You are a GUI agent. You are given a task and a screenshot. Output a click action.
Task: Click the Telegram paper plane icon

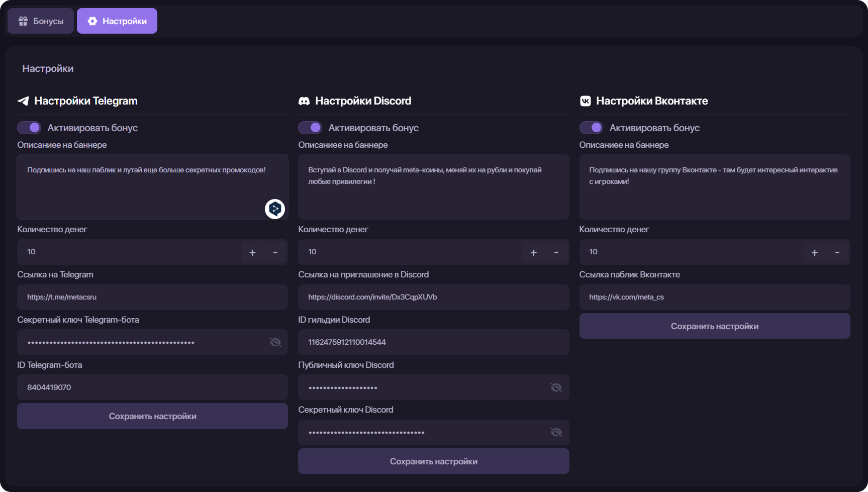23,101
